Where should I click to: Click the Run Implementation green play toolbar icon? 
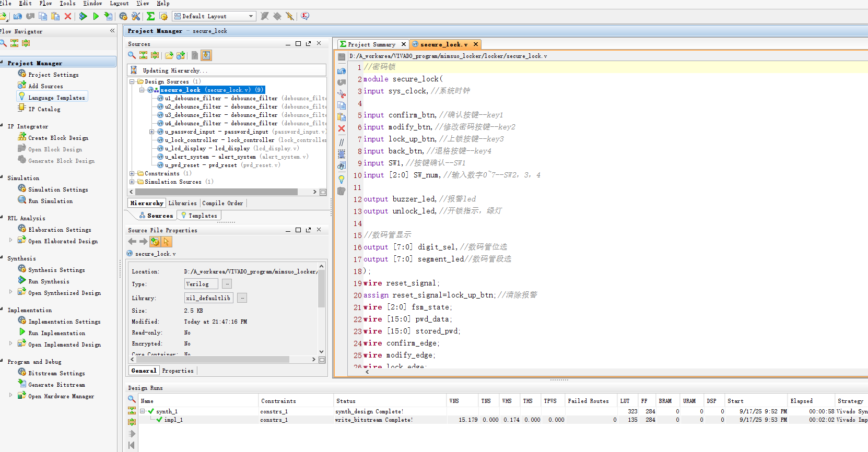click(96, 16)
